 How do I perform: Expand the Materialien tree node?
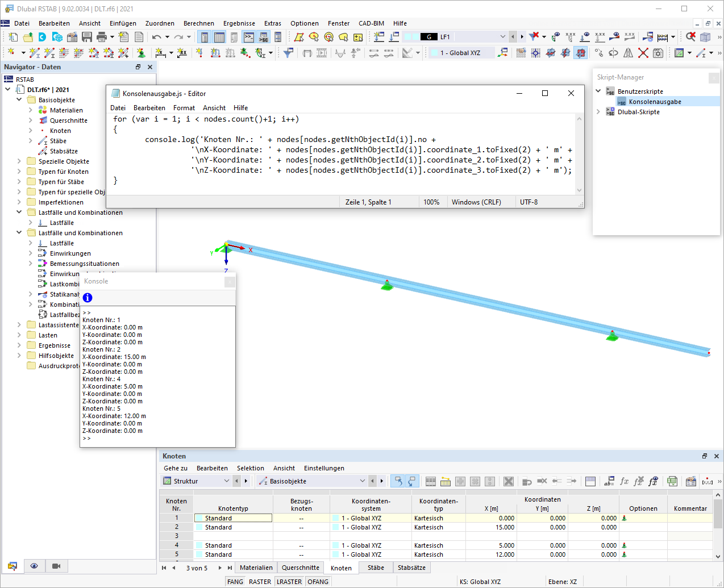tap(30, 110)
